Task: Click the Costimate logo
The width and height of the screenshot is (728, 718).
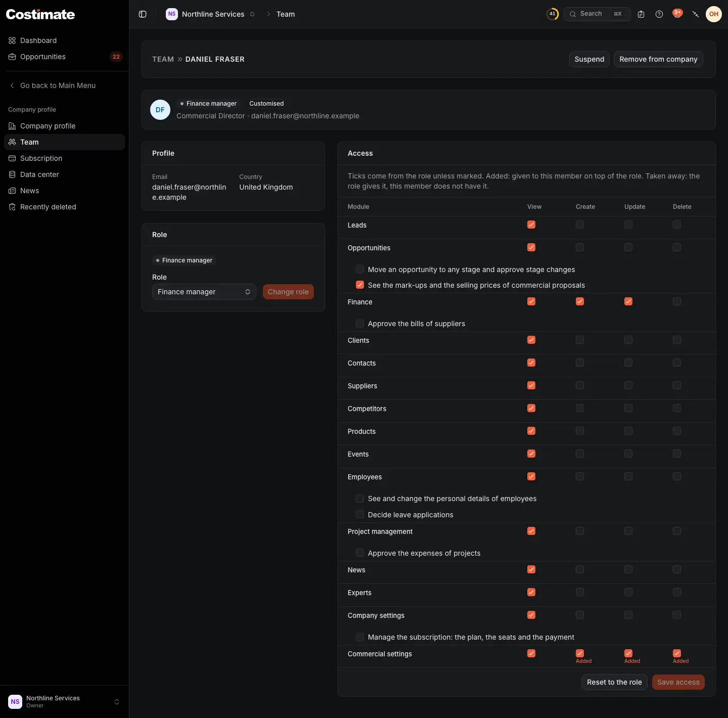Action: pos(40,14)
